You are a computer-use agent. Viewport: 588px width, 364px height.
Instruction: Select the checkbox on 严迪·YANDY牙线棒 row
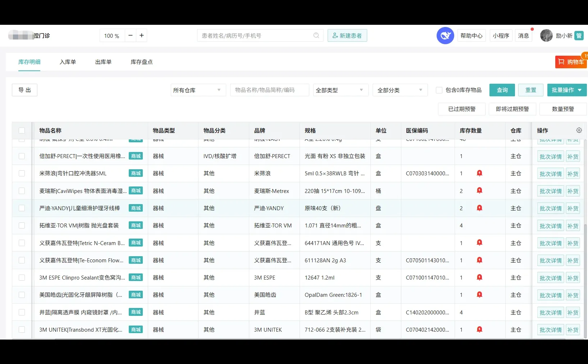22,208
